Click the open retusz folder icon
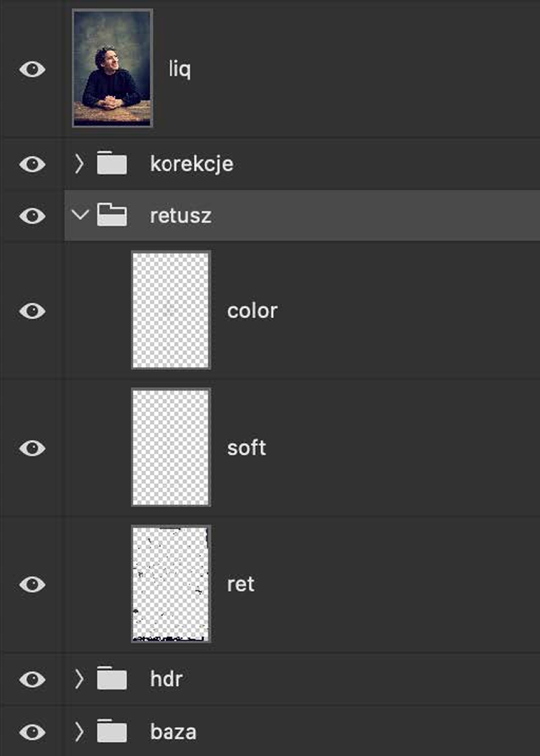The width and height of the screenshot is (540, 756). (111, 216)
